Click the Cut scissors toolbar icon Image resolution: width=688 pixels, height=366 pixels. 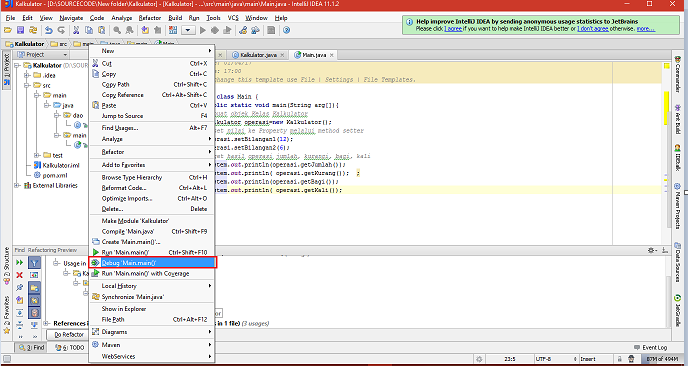(76, 30)
